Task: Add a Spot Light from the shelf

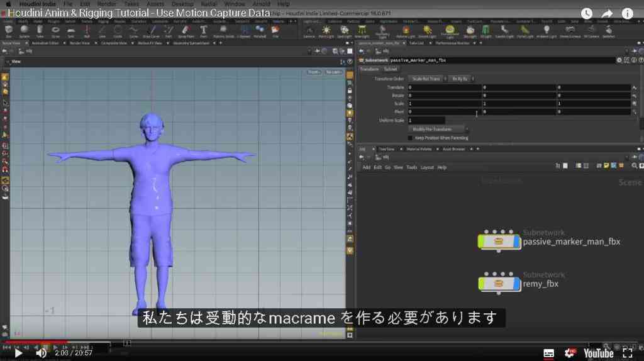Action: point(344,31)
